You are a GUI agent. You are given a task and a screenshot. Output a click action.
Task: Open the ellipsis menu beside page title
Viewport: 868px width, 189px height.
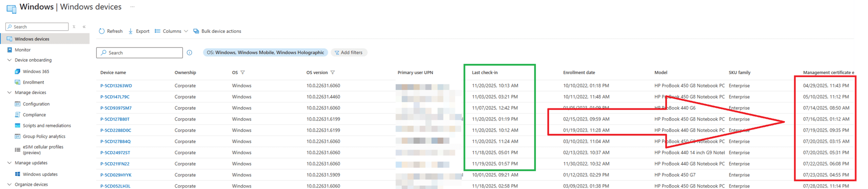pos(132,7)
